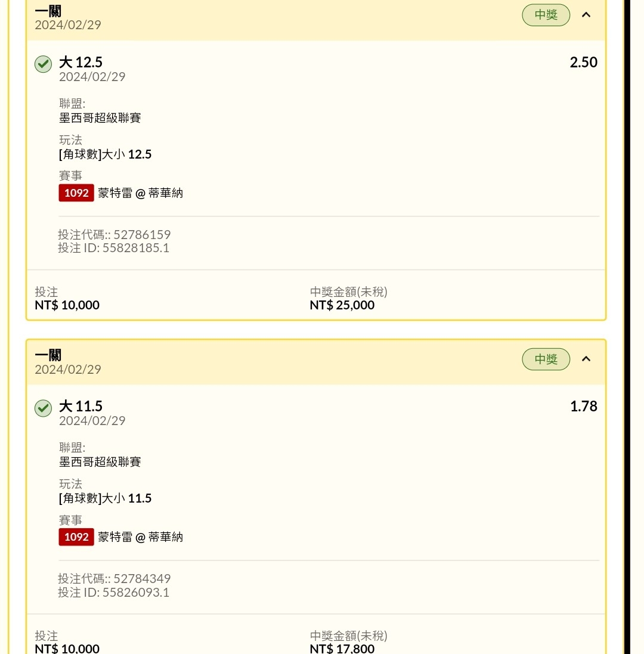Click green checkmark beside 大 11.5
The width and height of the screenshot is (644, 654).
coord(43,408)
